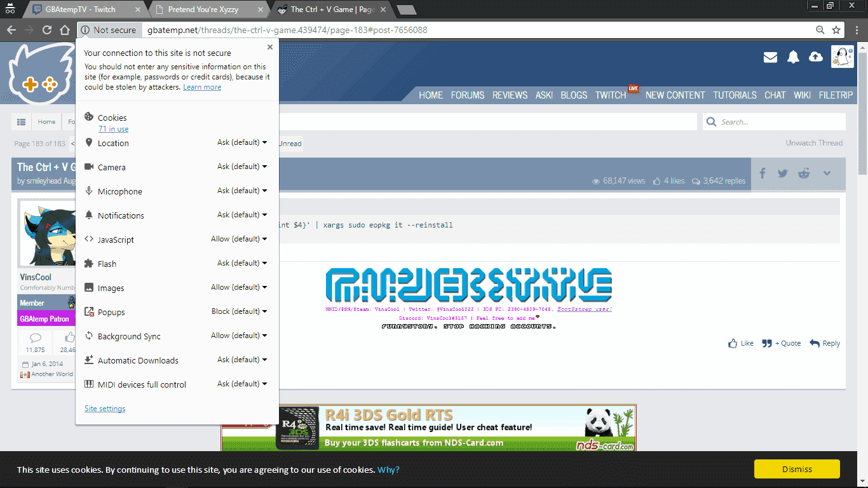This screenshot has height=488, width=868.
Task: Open the FILETRIP navigation item
Action: 836,95
